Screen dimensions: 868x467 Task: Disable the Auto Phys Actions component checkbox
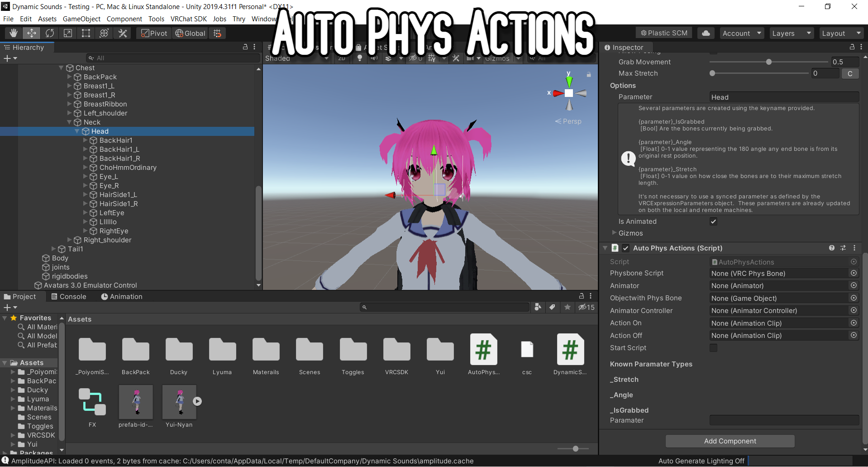(x=626, y=248)
